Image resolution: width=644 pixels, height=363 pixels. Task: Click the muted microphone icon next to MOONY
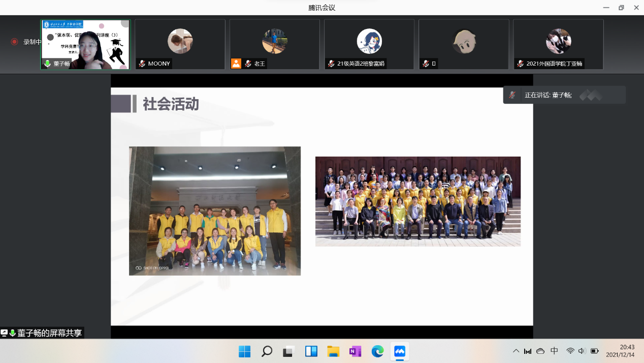(142, 64)
